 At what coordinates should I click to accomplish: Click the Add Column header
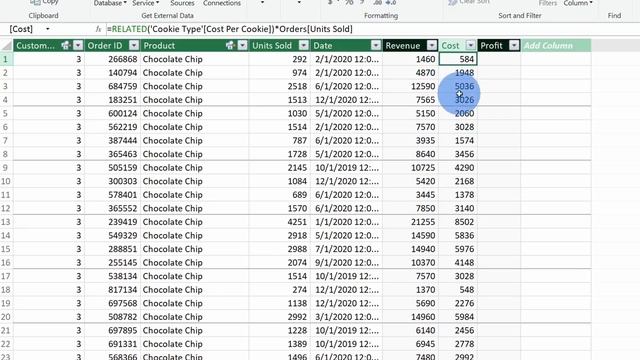click(556, 45)
